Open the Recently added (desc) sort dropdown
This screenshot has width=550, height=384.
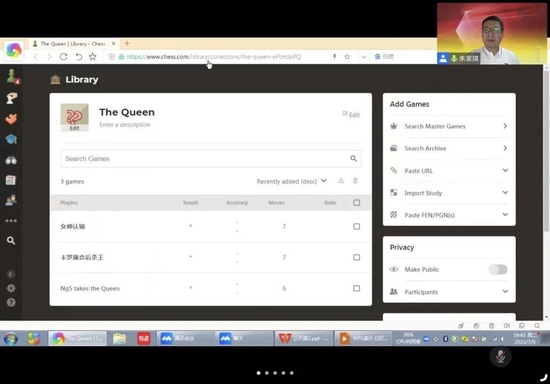(291, 181)
